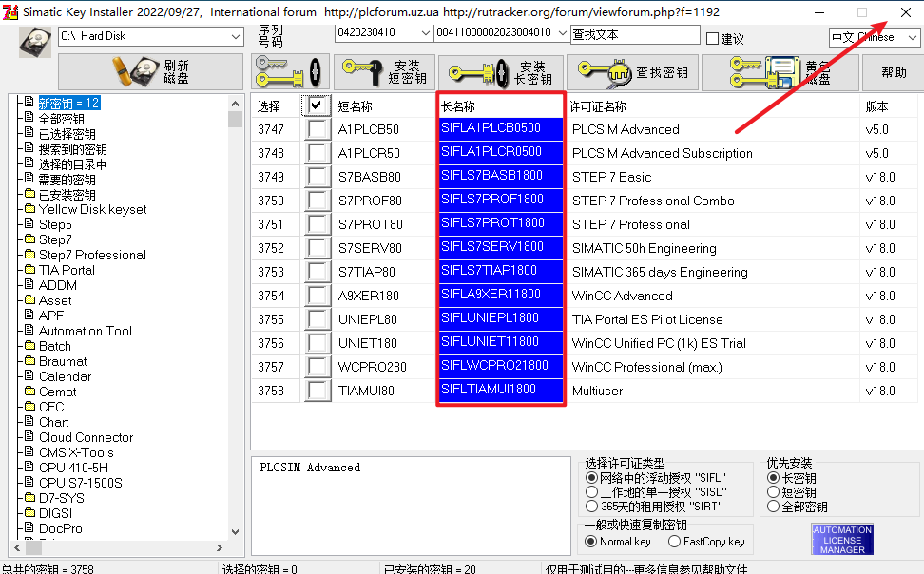Click the help button

tap(894, 72)
